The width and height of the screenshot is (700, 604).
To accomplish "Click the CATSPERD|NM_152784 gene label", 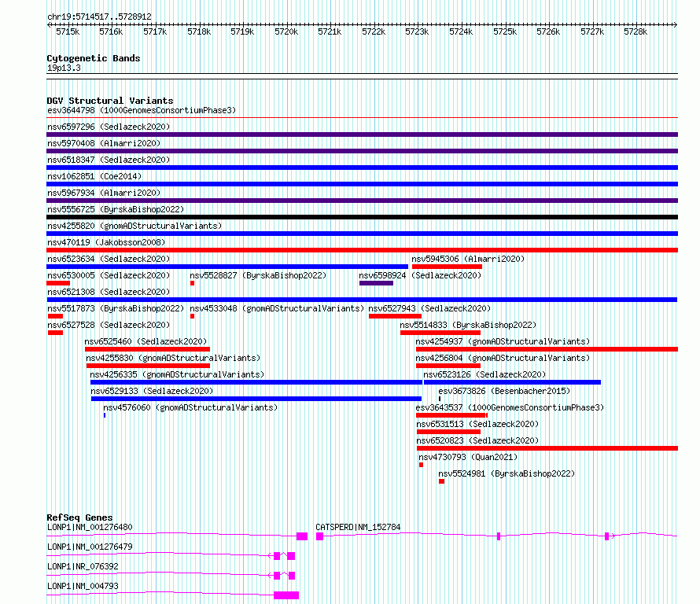I will pos(358,527).
